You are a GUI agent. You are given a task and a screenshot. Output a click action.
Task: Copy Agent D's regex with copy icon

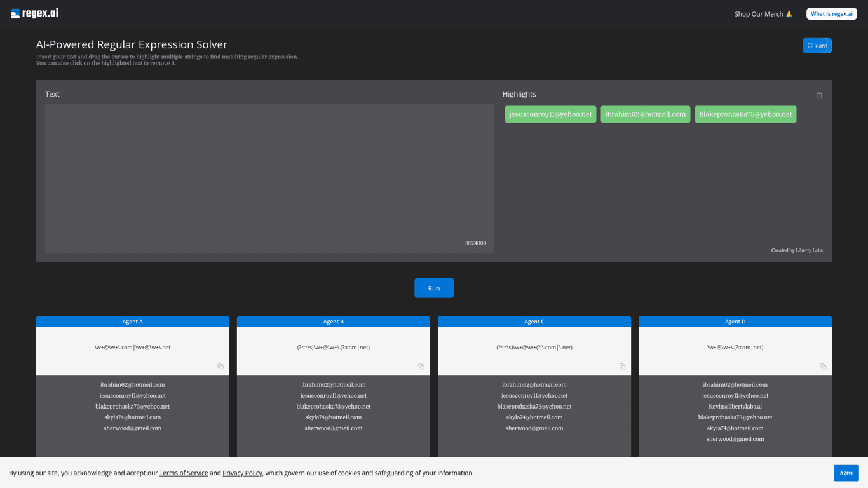coord(823,367)
